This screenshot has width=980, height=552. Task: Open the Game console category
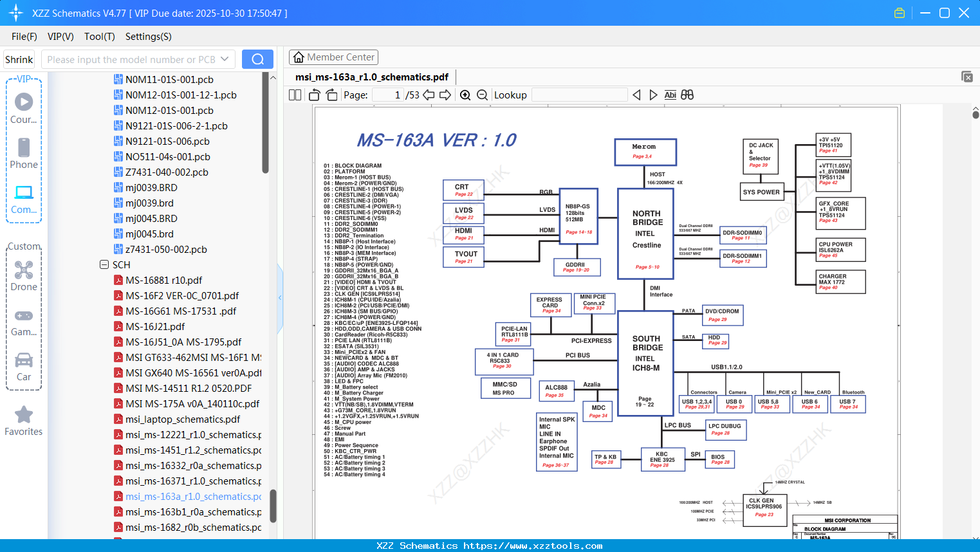click(x=24, y=322)
